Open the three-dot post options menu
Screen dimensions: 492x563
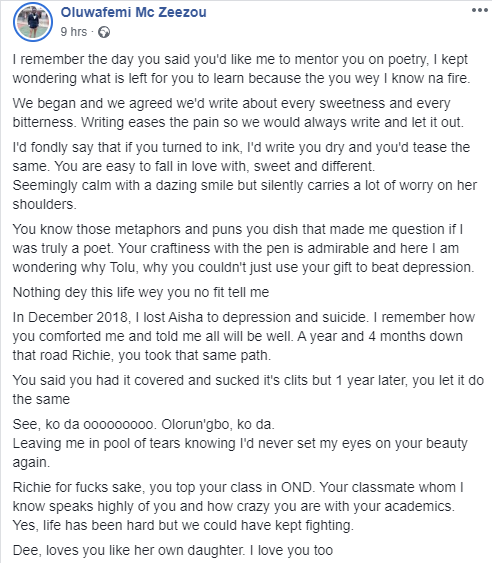[479, 10]
